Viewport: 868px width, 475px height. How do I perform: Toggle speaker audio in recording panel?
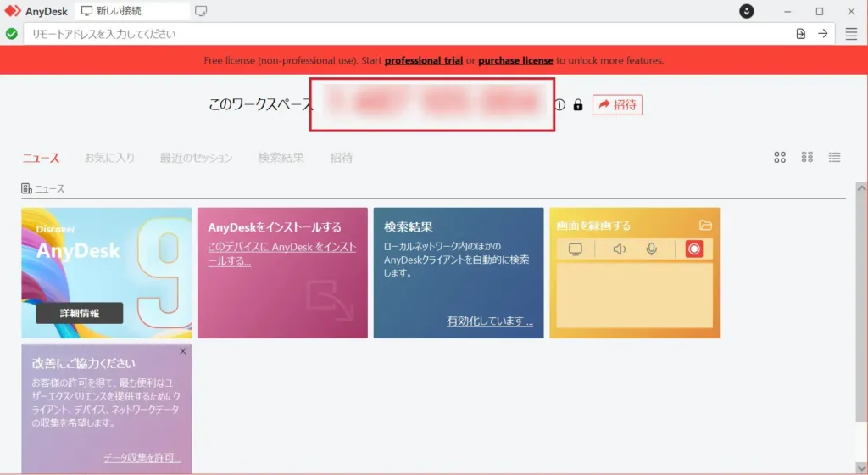(x=620, y=249)
